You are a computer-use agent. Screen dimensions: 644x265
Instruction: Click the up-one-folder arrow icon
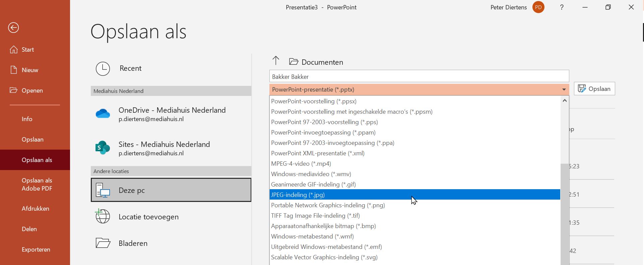(x=276, y=61)
